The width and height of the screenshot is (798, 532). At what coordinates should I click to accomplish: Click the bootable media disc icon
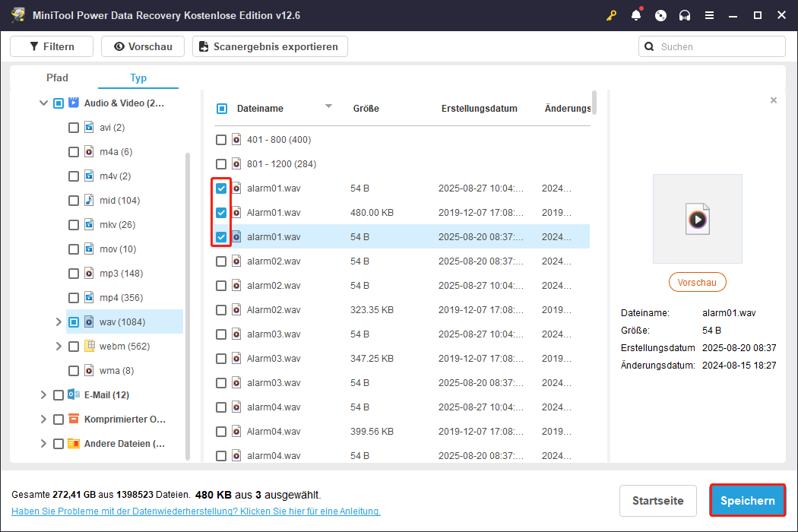660,15
